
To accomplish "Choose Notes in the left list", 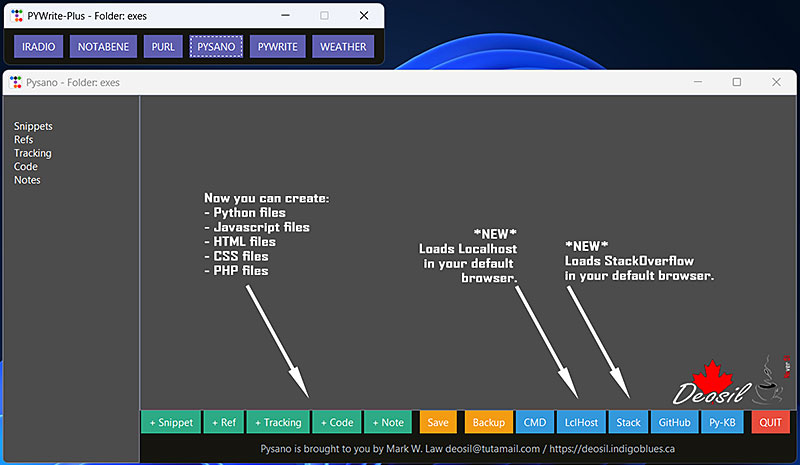I will [27, 180].
